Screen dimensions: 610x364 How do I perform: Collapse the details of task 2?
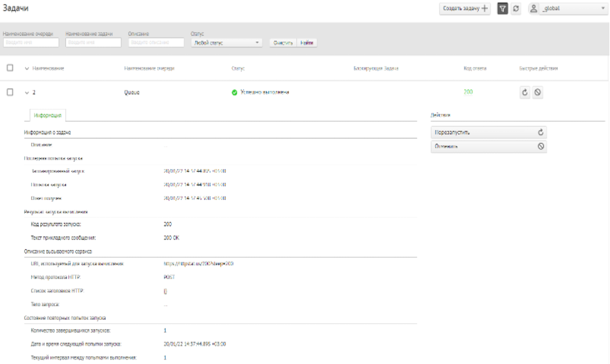coord(27,92)
